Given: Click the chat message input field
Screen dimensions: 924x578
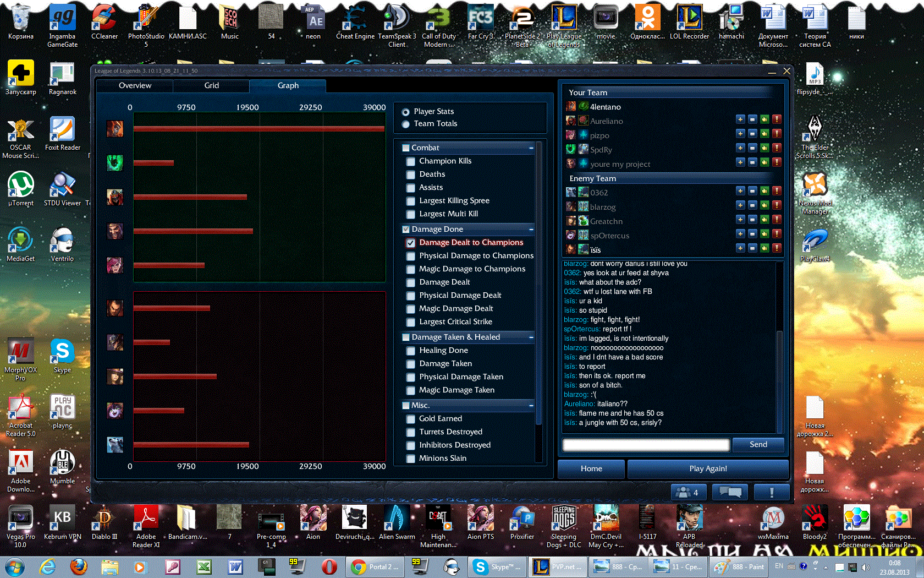Looking at the screenshot, I should point(646,445).
